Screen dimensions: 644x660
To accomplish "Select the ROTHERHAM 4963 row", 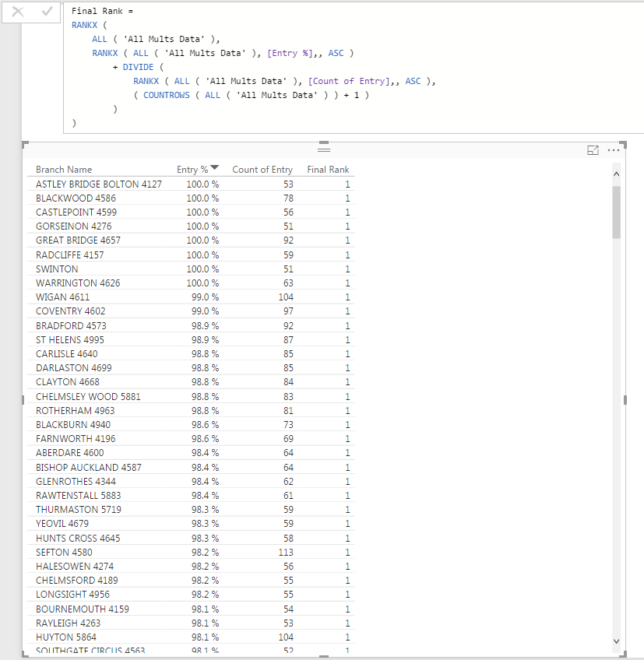I will pos(191,410).
